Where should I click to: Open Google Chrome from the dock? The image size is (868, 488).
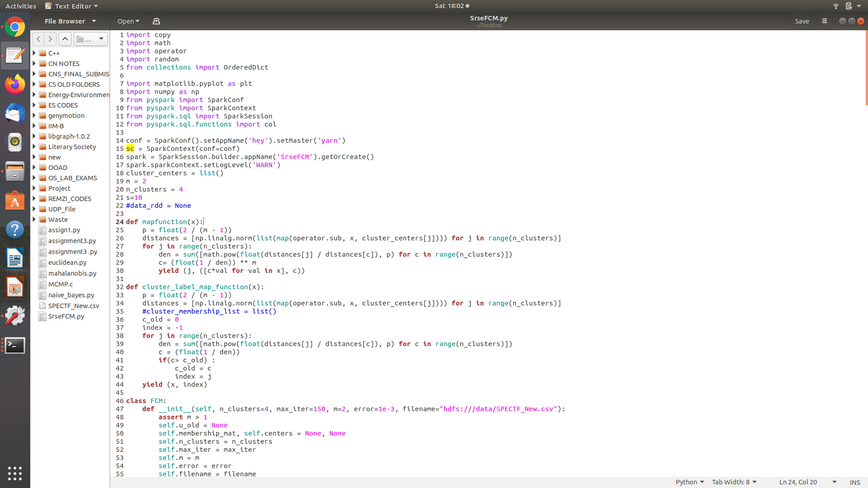(x=15, y=28)
